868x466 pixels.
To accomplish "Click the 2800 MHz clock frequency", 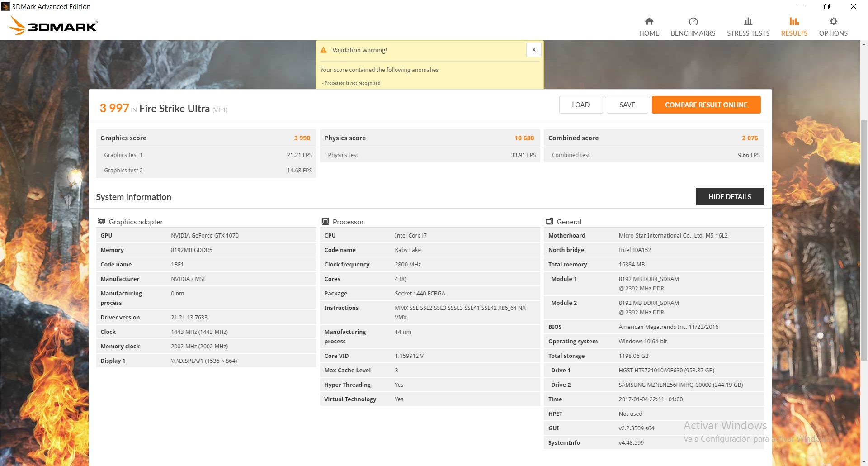I will (408, 264).
